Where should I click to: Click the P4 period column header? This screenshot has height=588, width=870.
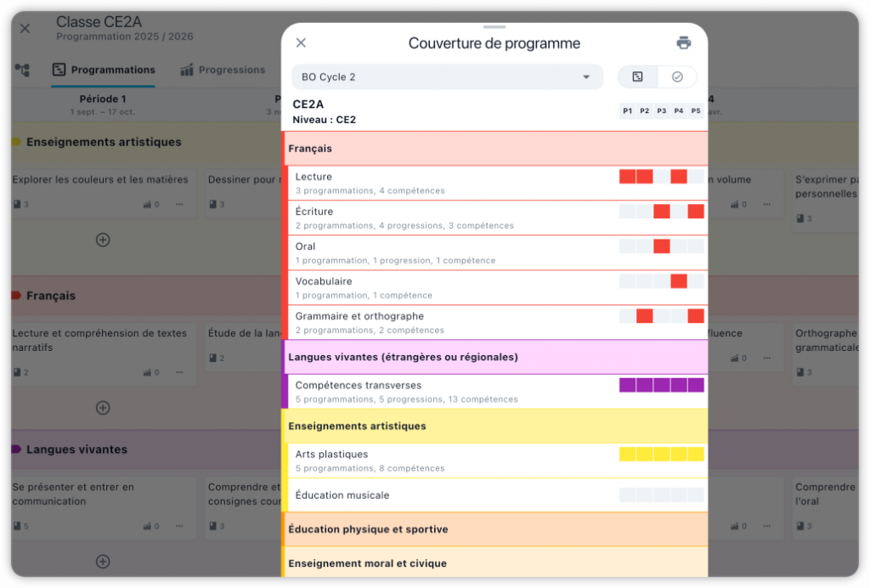(x=679, y=111)
